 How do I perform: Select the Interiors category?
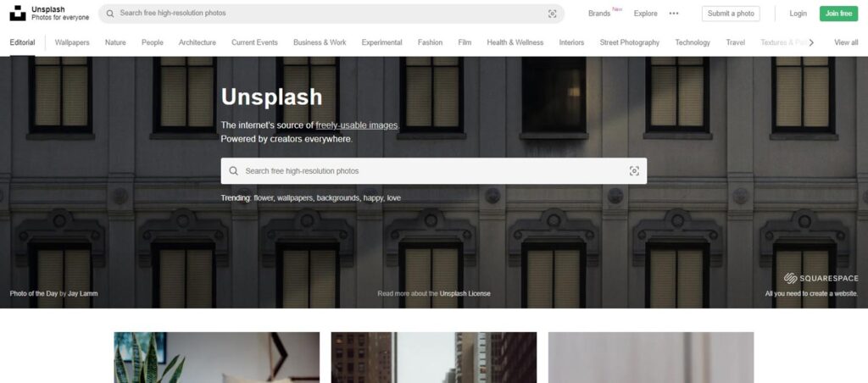pyautogui.click(x=571, y=42)
